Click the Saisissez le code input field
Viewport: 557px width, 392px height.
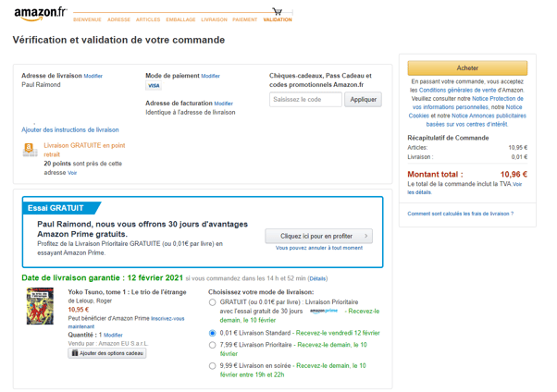(x=305, y=99)
